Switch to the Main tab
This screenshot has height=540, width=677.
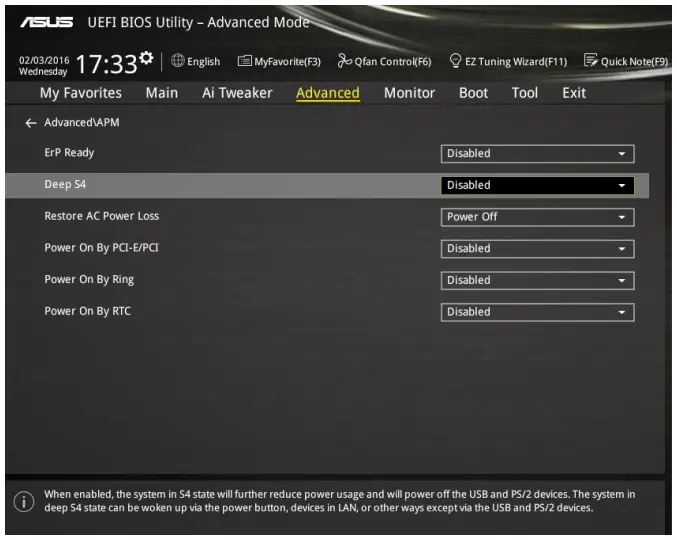point(162,93)
